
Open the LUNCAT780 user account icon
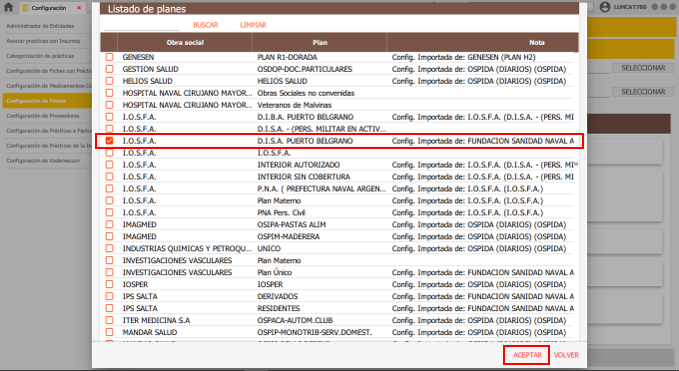[605, 7]
